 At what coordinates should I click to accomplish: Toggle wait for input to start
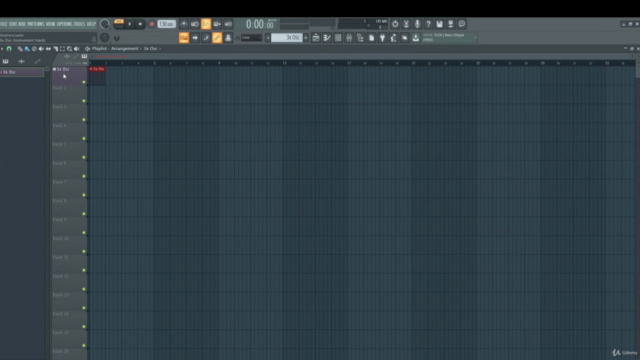tap(195, 24)
